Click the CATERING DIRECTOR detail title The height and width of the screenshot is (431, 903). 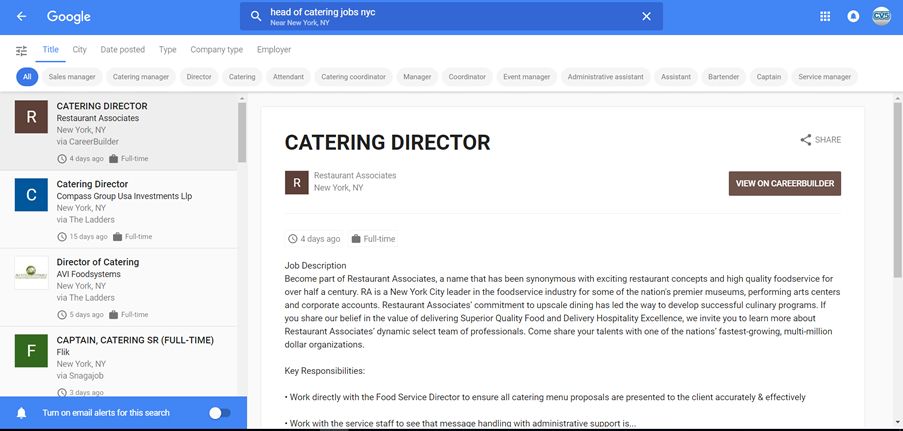click(x=388, y=142)
